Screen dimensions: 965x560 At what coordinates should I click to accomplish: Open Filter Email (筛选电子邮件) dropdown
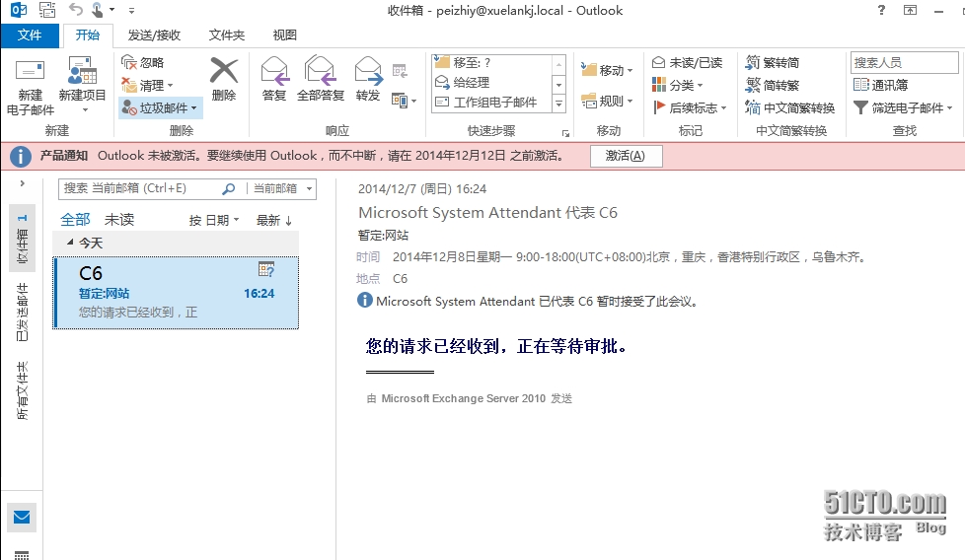click(x=903, y=107)
